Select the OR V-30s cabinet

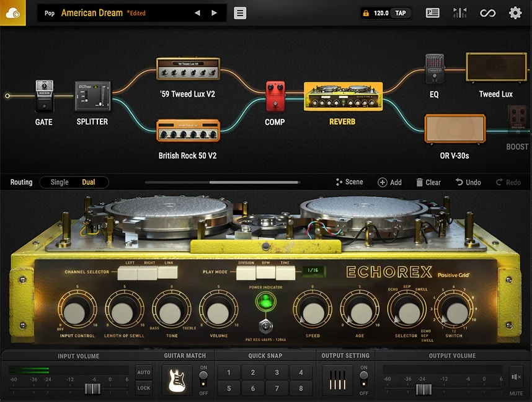coord(455,129)
